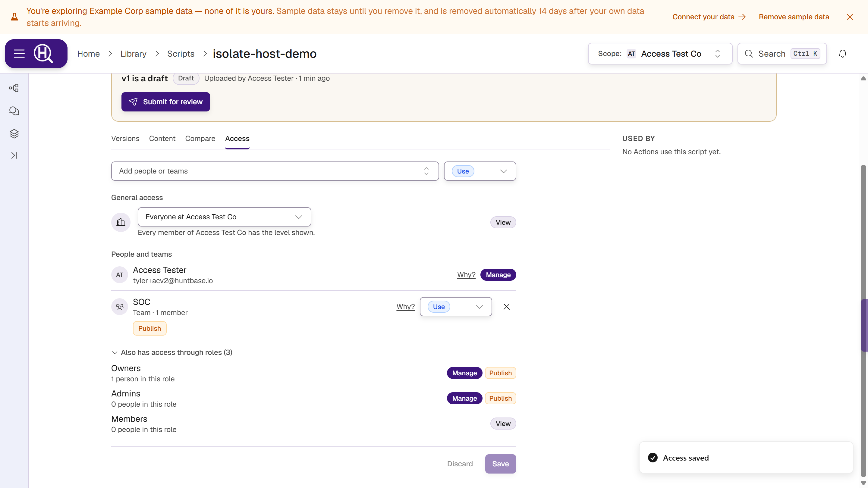Screen dimensions: 868x488
Task: Click Why? link for Access Tester
Action: 466,275
